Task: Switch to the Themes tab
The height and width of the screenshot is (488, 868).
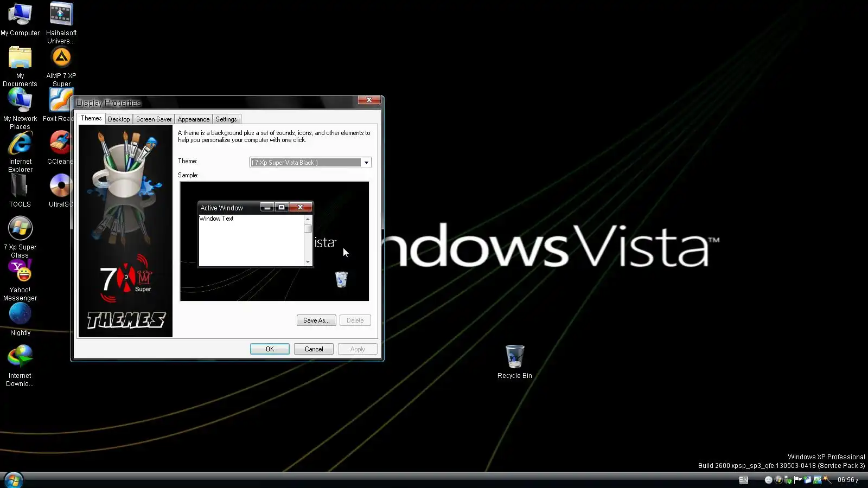Action: tap(91, 118)
